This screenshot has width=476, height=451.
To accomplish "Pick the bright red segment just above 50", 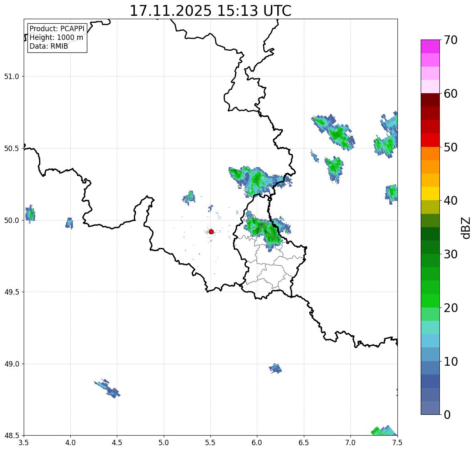I will [430, 140].
